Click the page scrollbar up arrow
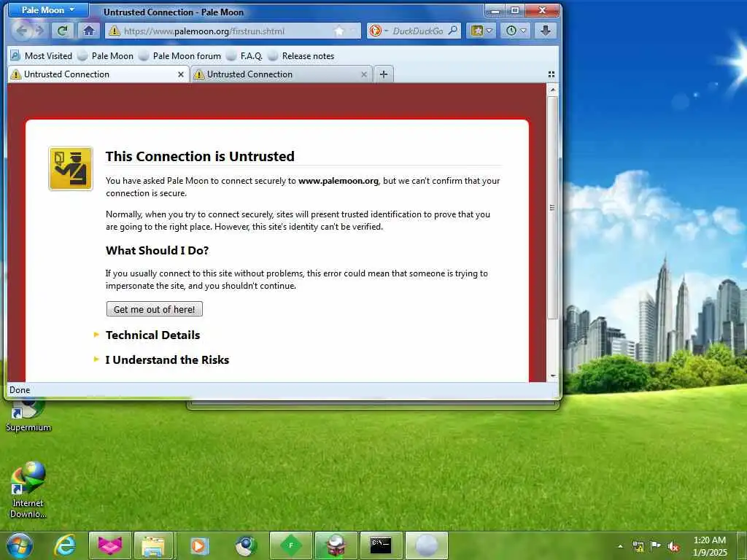 553,90
